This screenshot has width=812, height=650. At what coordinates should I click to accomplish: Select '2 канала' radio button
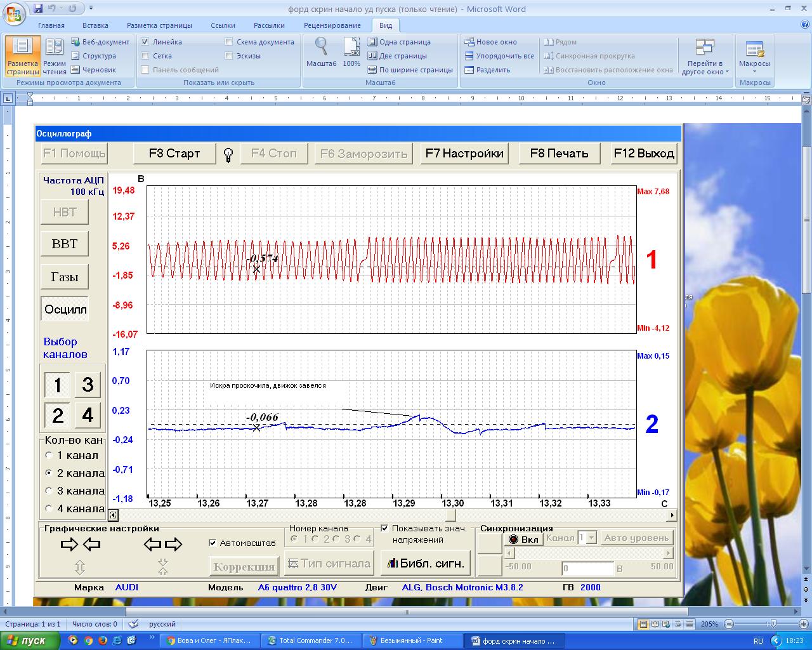(49, 473)
